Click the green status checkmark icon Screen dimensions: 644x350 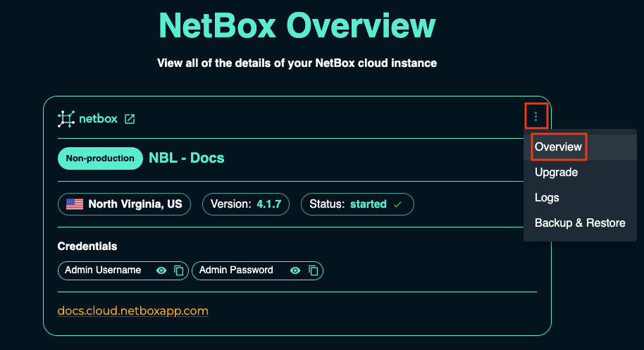click(398, 204)
